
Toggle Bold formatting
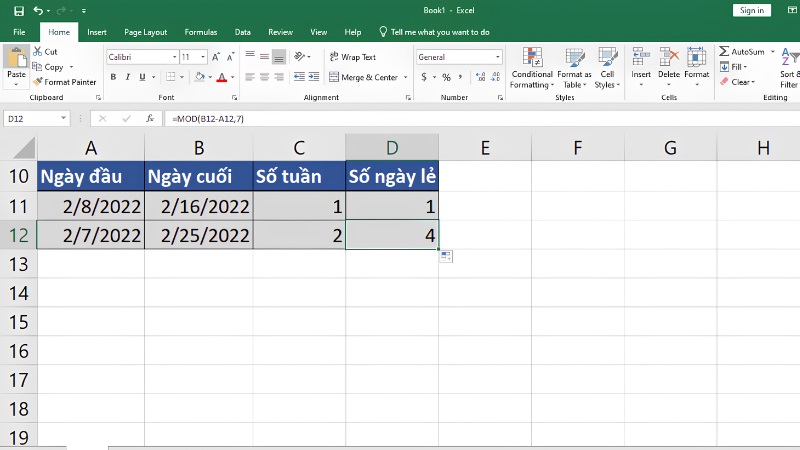(x=113, y=77)
